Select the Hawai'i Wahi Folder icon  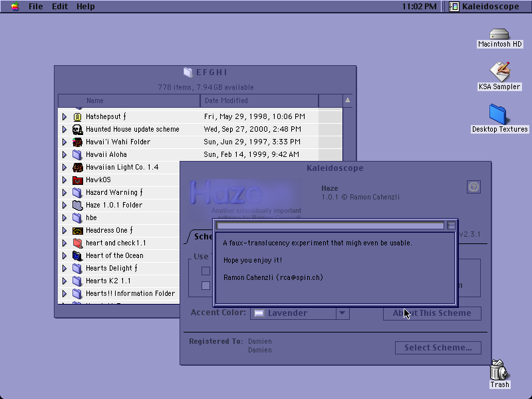77,142
